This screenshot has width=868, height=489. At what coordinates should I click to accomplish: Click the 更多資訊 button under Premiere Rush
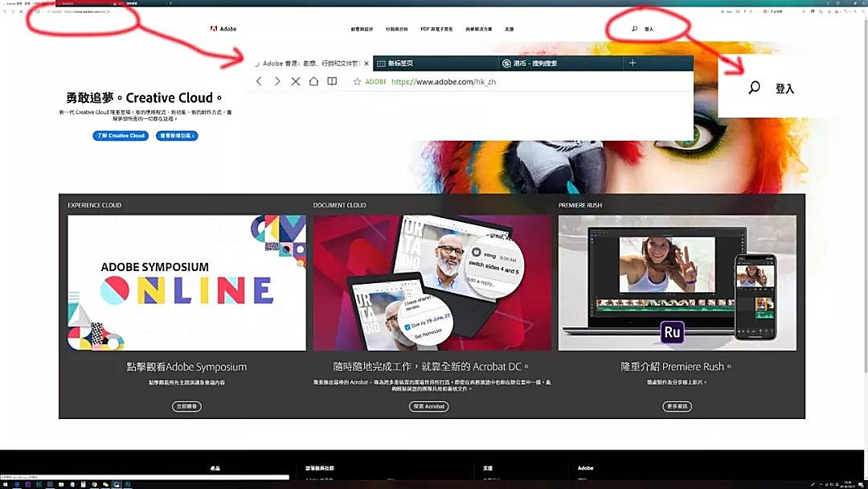click(x=677, y=406)
